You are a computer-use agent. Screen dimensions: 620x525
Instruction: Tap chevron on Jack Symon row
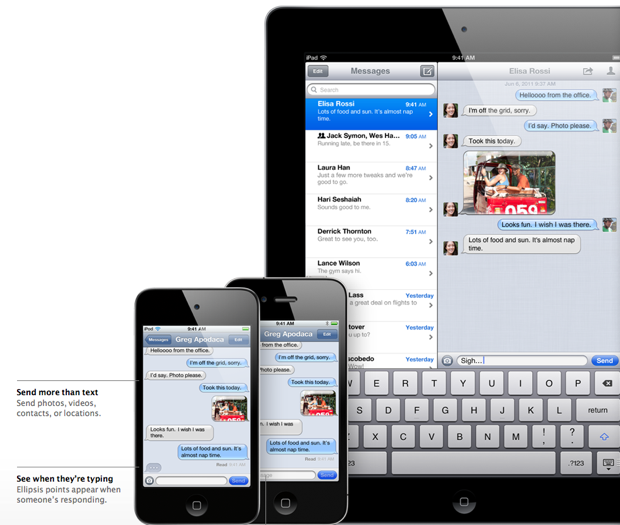pos(431,146)
